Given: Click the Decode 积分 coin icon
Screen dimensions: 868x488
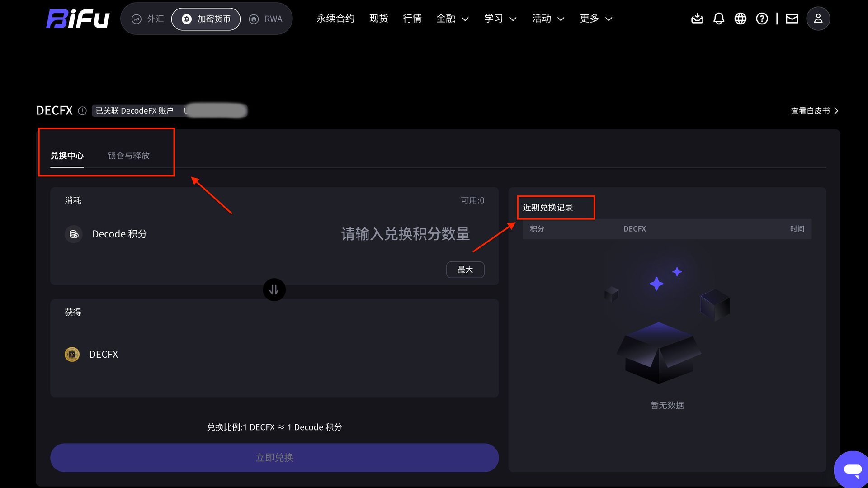Looking at the screenshot, I should coord(74,234).
